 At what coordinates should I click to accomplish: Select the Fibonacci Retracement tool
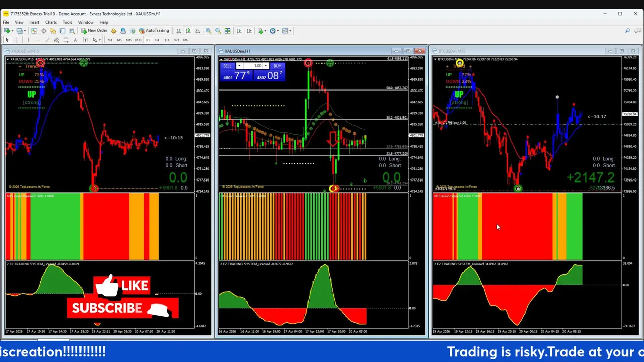66,40
